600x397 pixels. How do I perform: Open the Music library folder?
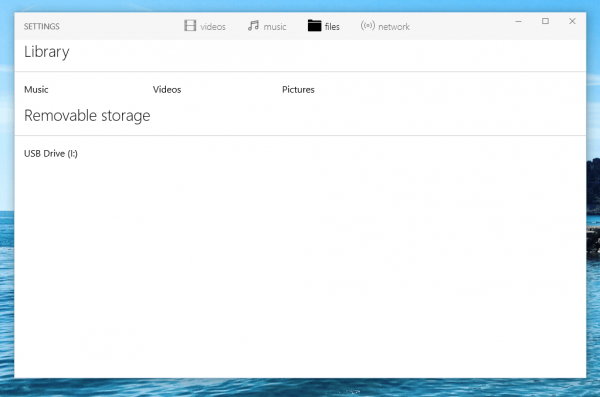coord(36,90)
